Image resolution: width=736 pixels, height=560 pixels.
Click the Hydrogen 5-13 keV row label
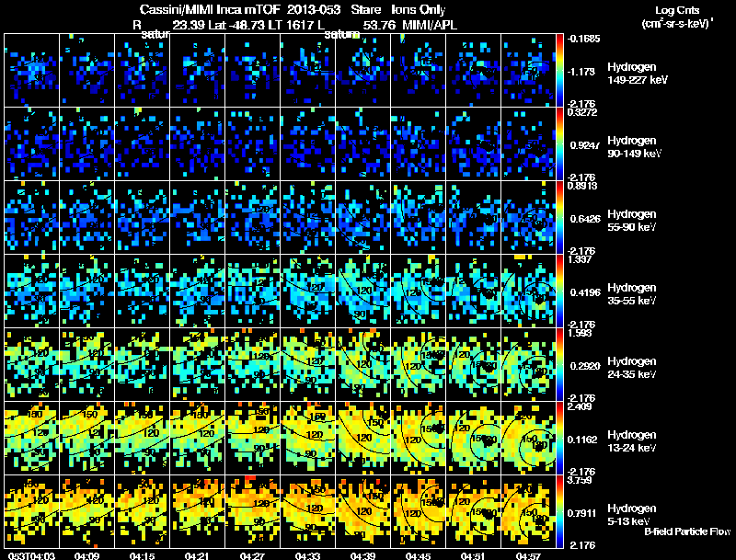coord(632,515)
